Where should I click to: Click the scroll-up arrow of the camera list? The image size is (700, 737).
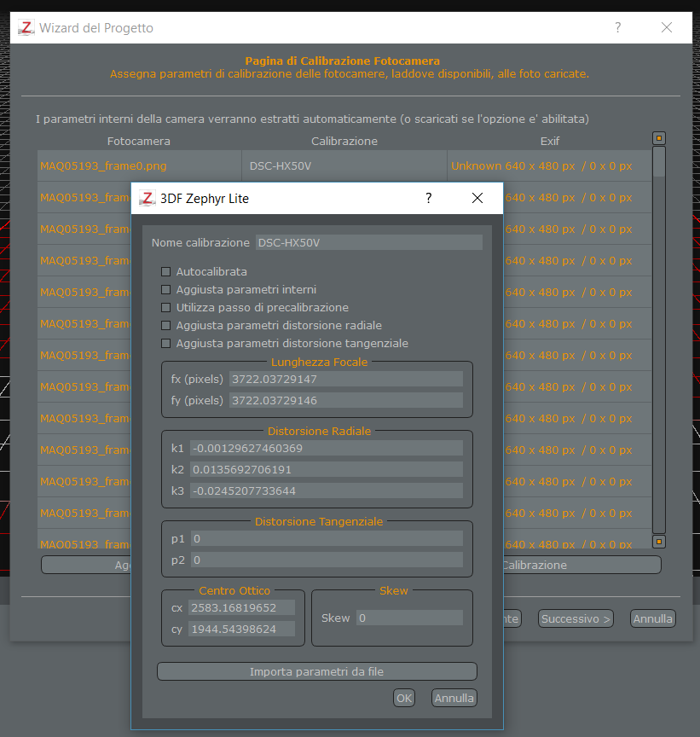pos(659,138)
